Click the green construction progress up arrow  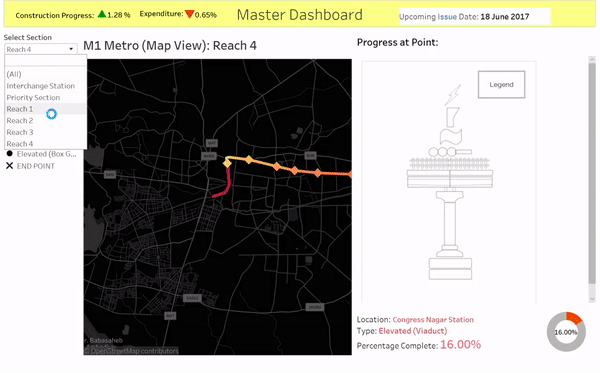click(x=102, y=14)
